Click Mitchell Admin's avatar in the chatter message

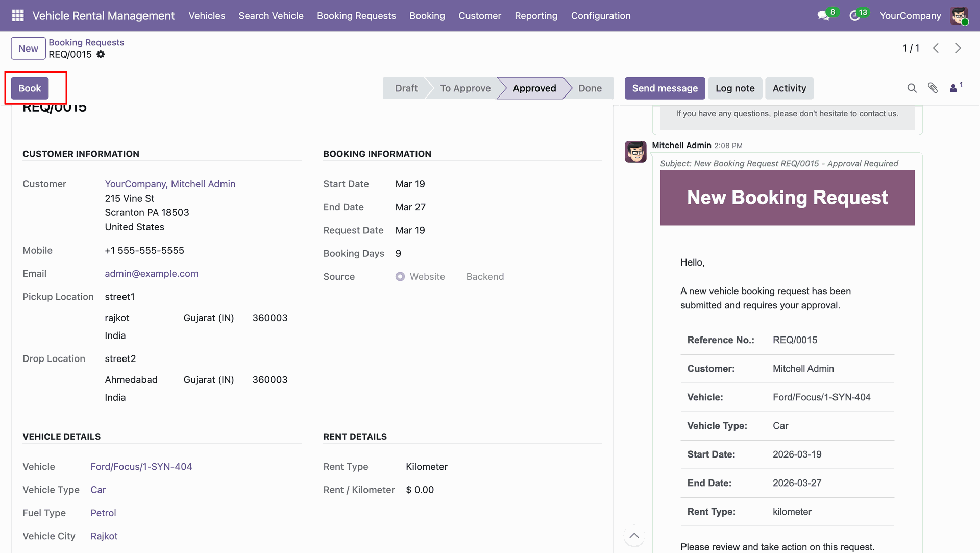click(635, 152)
